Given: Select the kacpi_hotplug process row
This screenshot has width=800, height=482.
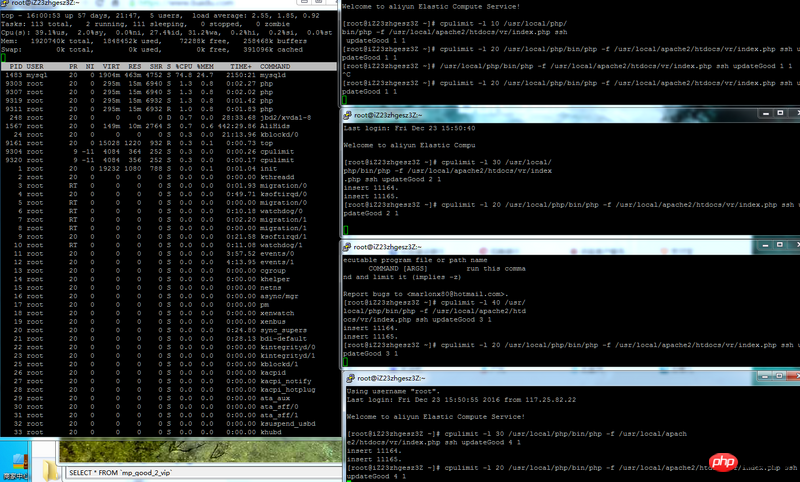Looking at the screenshot, I should (x=170, y=390).
